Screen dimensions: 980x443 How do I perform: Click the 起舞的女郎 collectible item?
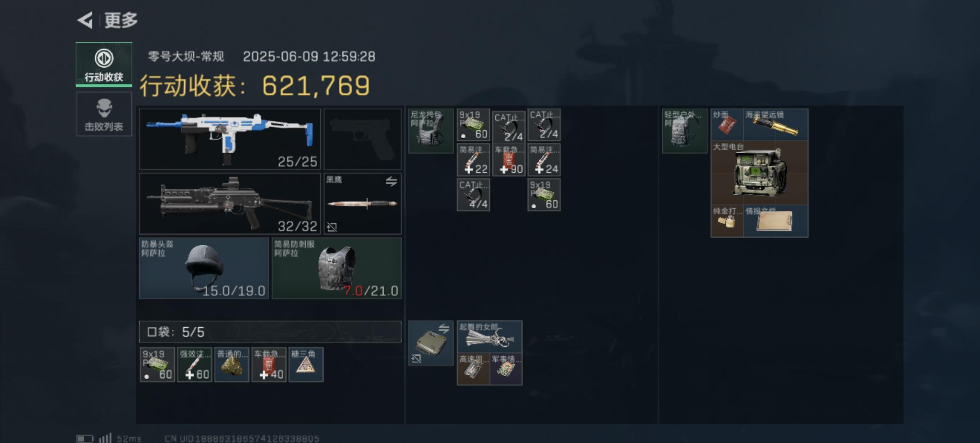tap(490, 337)
